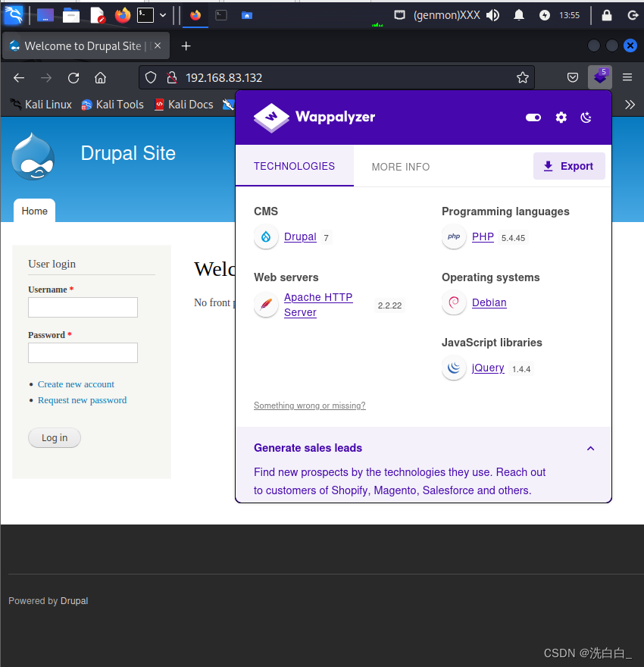This screenshot has width=644, height=667.
Task: Open the Create new account link
Action: click(76, 384)
